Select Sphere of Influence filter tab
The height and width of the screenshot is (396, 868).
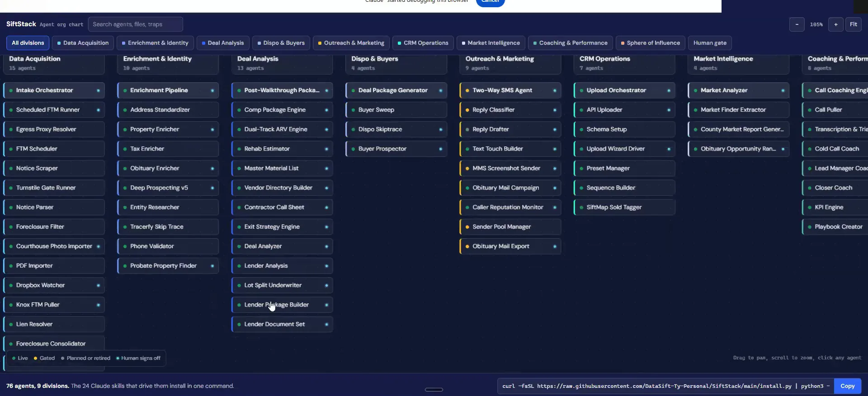651,43
